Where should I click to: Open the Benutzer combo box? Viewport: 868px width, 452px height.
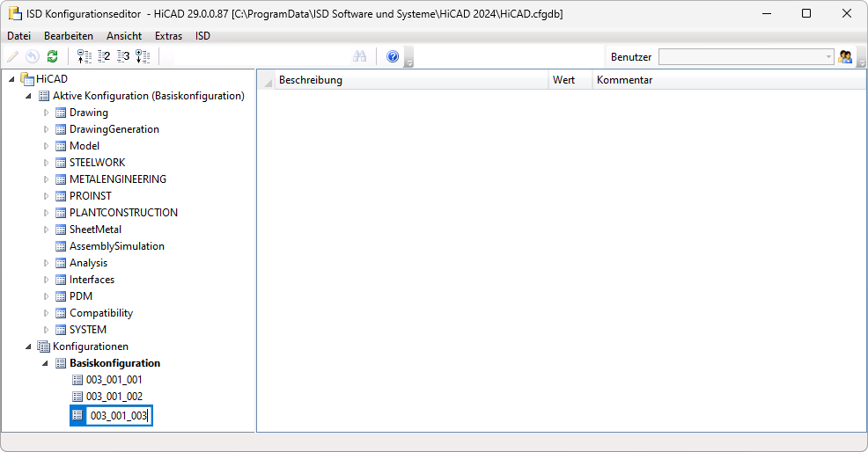[747, 57]
